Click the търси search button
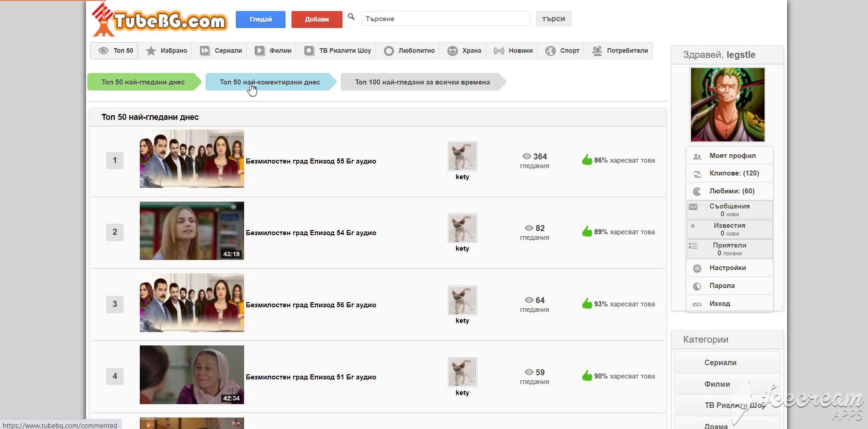868x429 pixels. click(x=553, y=19)
